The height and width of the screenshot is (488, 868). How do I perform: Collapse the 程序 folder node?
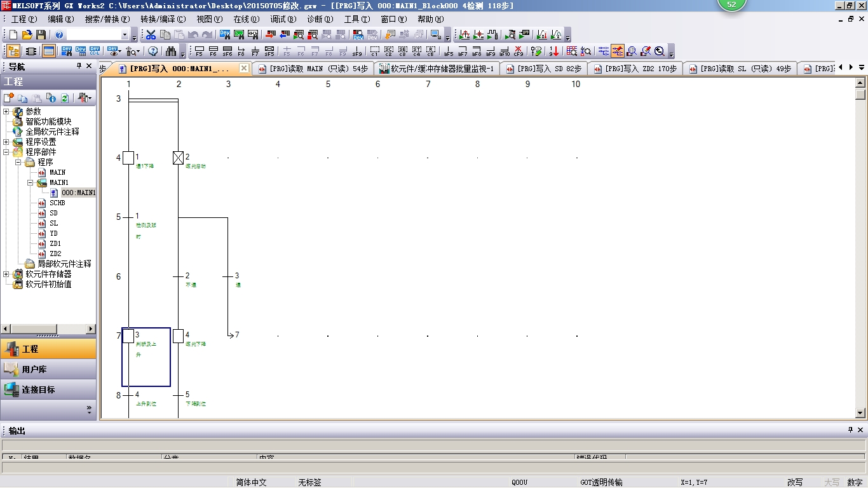[18, 162]
